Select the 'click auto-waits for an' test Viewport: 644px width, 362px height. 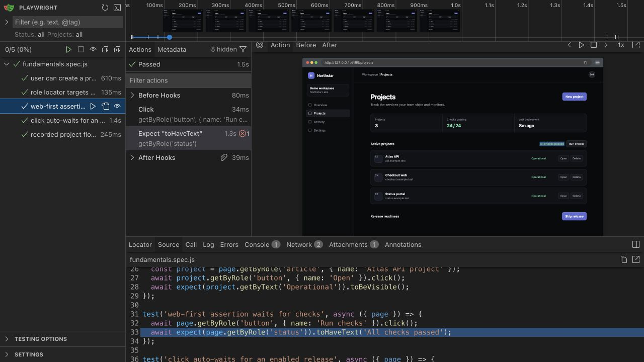click(x=62, y=120)
